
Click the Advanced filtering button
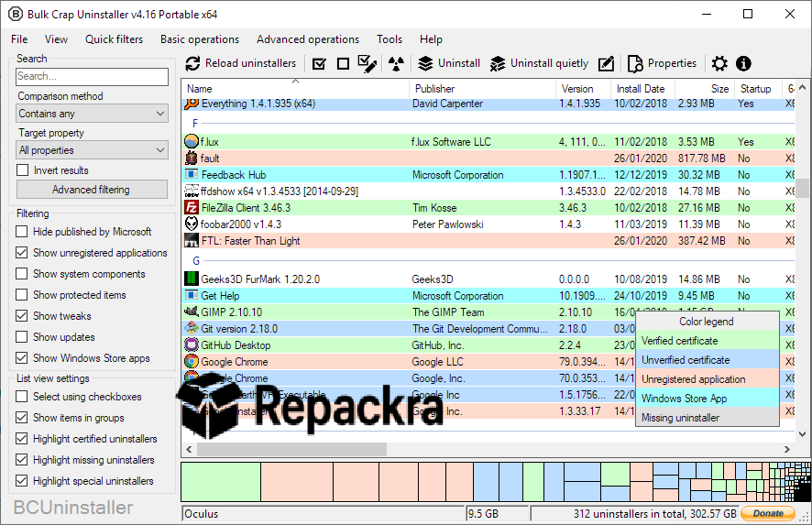tap(92, 190)
